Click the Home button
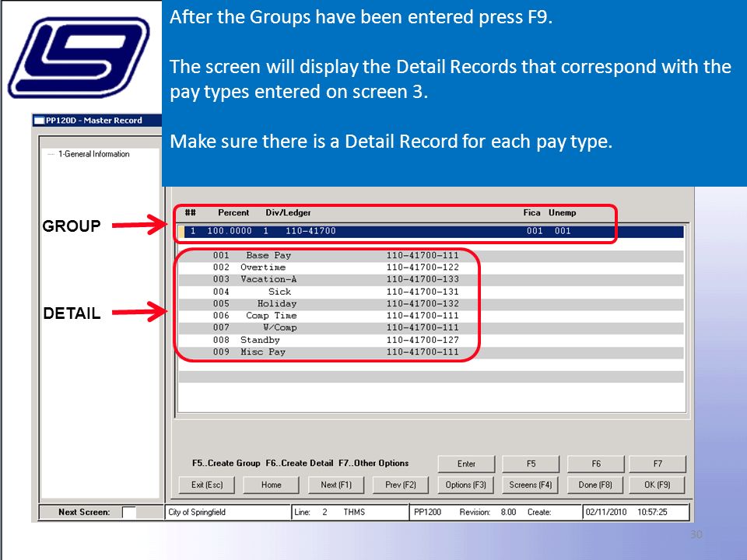The height and width of the screenshot is (560, 747). pyautogui.click(x=271, y=485)
